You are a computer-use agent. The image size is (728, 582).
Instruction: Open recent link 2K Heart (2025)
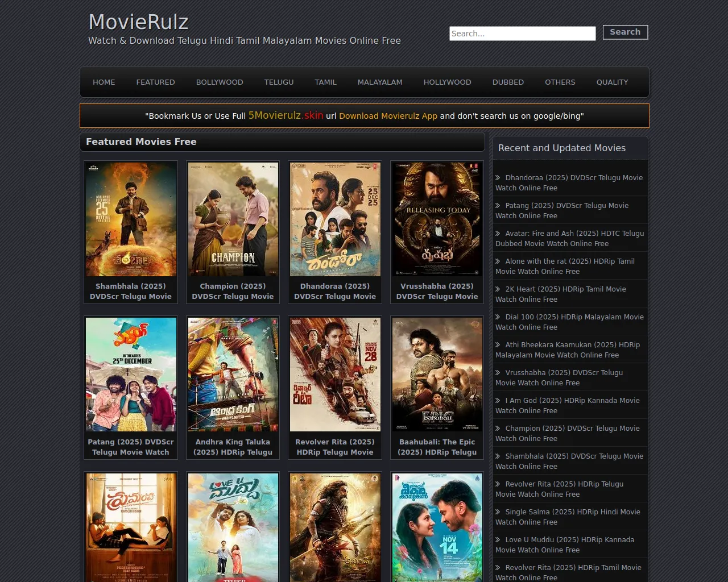point(561,294)
